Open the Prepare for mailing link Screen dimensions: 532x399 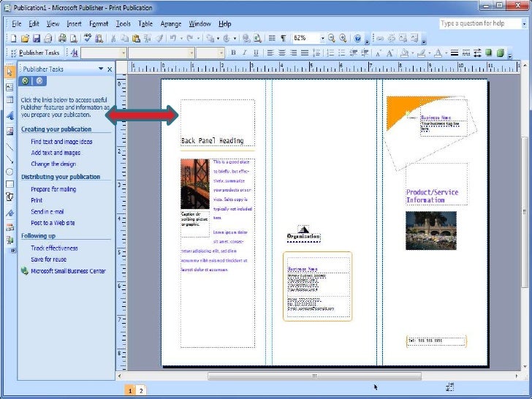point(53,189)
